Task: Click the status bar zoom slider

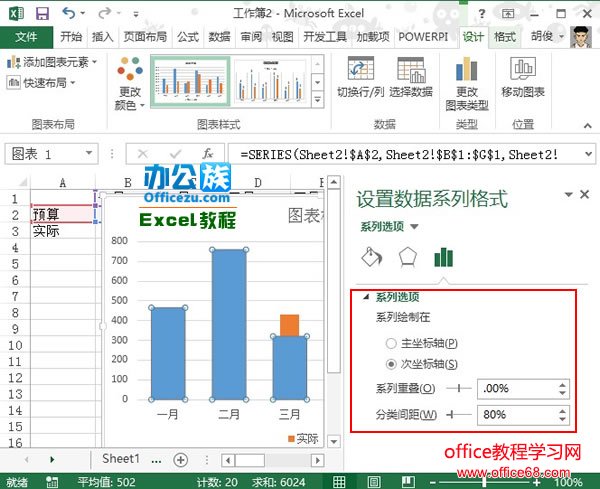Action: (x=485, y=482)
